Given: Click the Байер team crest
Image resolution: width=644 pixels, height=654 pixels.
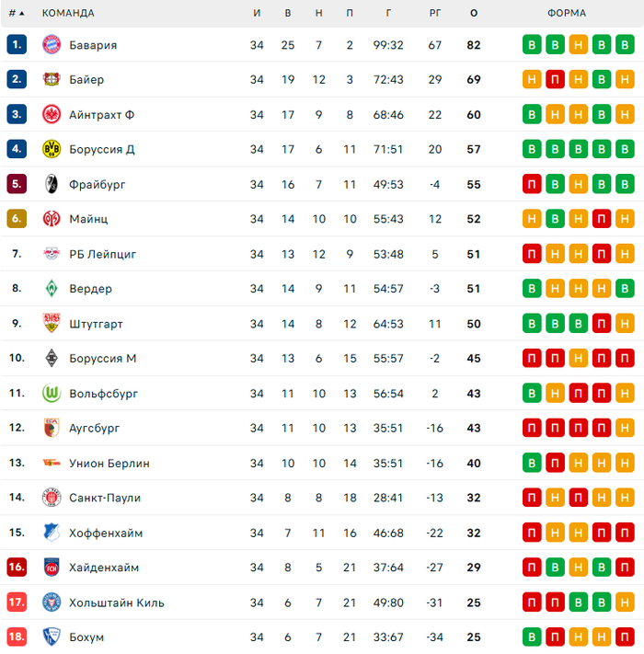Looking at the screenshot, I should [51, 80].
